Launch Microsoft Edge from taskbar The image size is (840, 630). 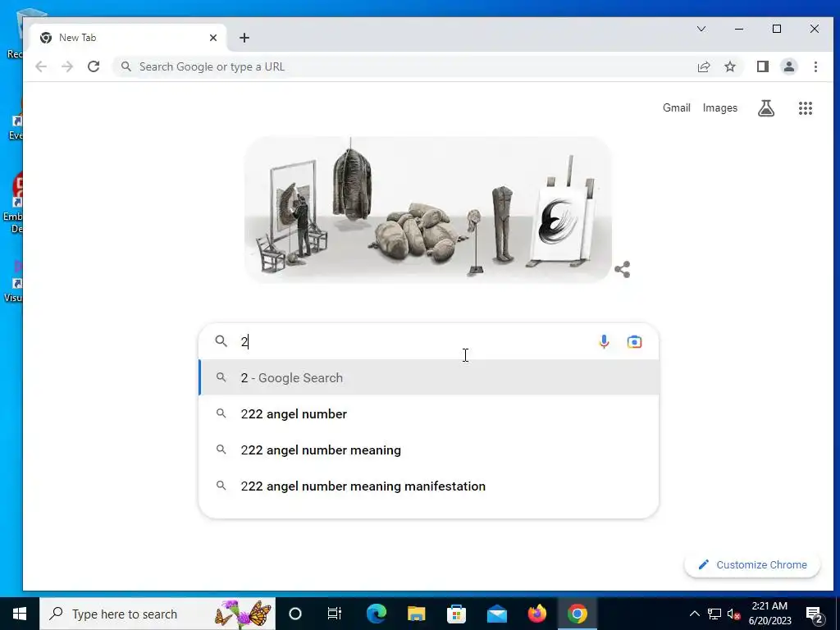click(x=376, y=614)
